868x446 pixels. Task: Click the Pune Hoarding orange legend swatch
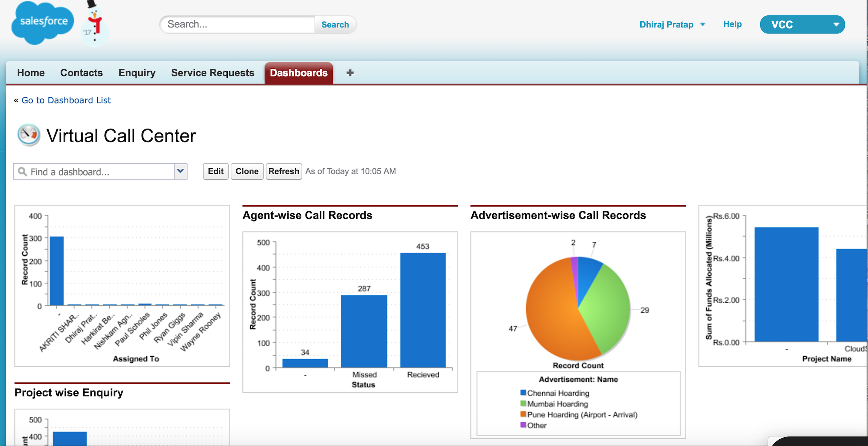(x=523, y=414)
